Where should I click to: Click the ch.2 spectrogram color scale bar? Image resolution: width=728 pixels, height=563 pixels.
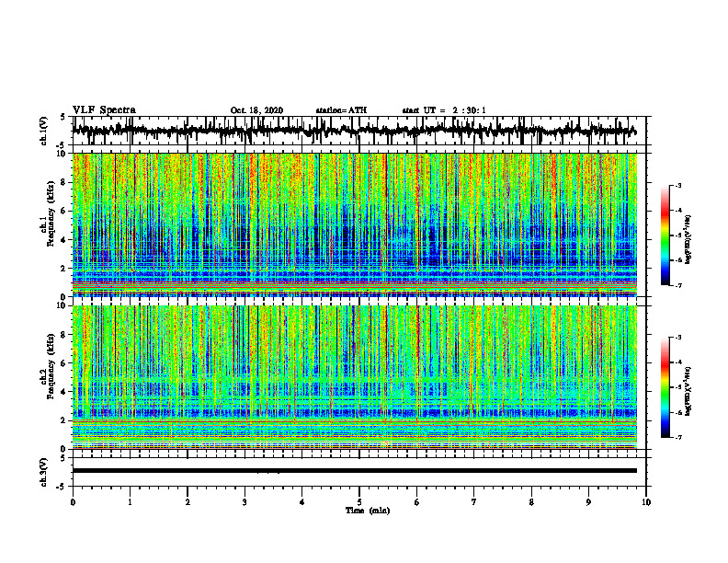click(x=665, y=387)
